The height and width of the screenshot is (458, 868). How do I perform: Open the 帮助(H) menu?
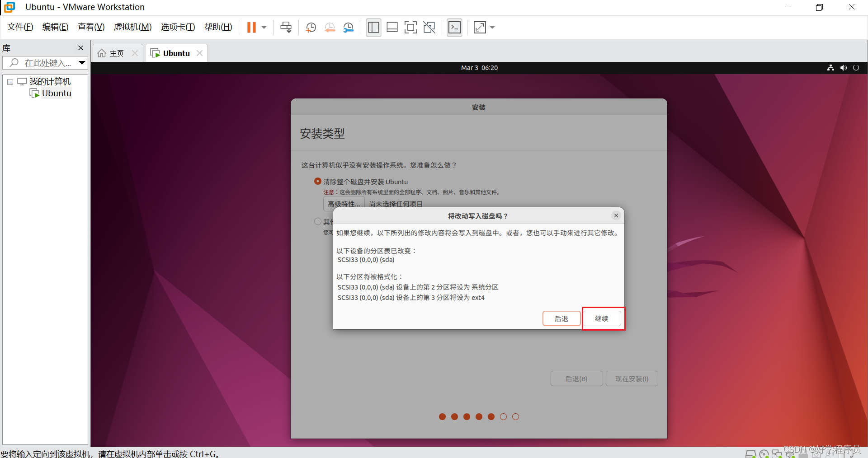(x=218, y=27)
